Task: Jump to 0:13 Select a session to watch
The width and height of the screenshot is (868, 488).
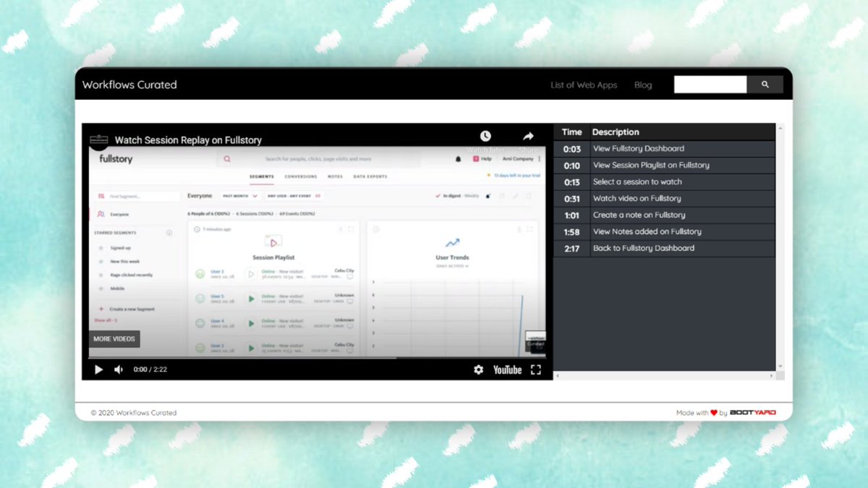Action: pos(665,182)
